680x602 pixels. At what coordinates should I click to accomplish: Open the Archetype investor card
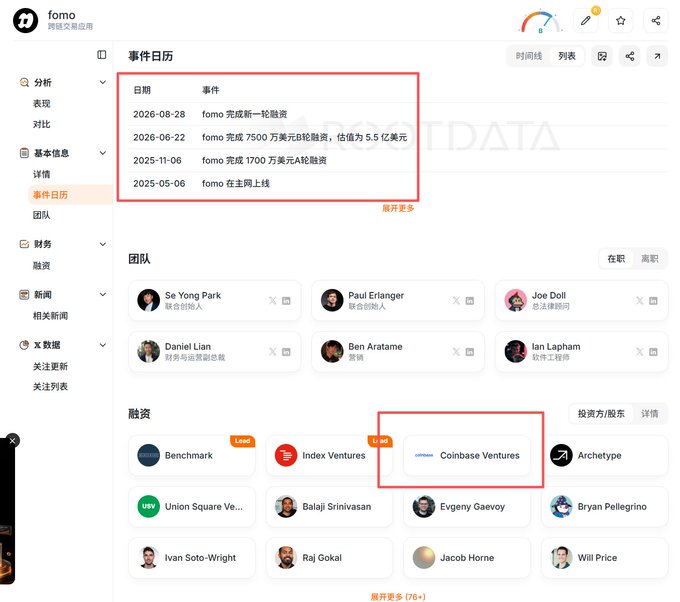[605, 455]
